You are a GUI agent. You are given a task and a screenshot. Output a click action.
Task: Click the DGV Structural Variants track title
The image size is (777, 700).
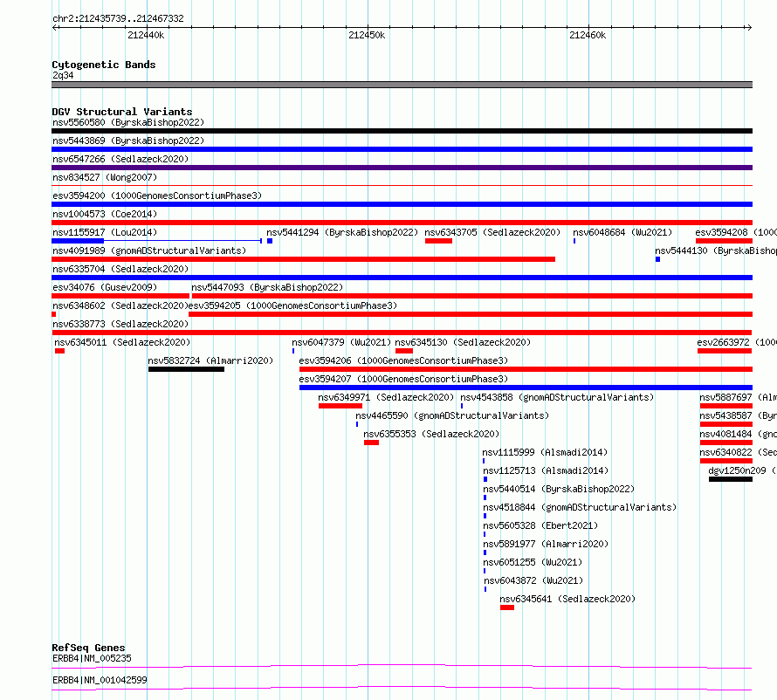(122, 112)
